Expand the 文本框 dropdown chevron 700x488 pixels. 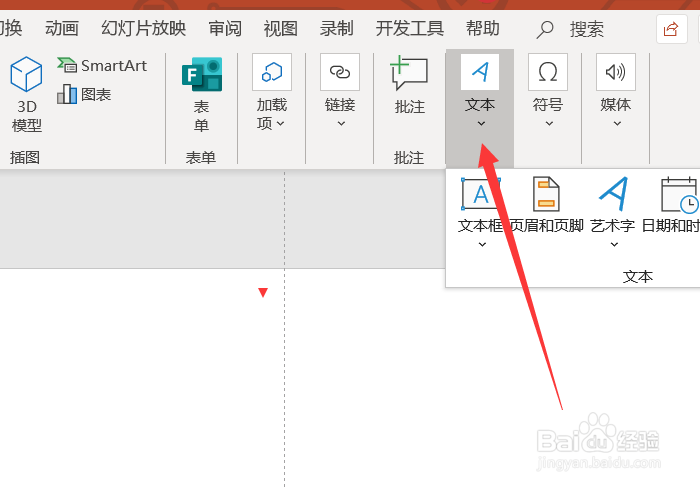click(482, 244)
